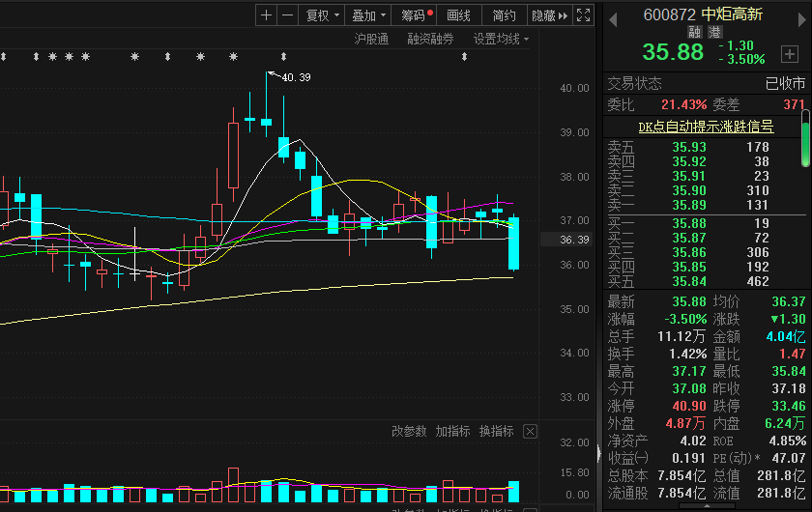Add stock to watchlist with plus icon
This screenshot has height=512, width=812.
click(790, 54)
